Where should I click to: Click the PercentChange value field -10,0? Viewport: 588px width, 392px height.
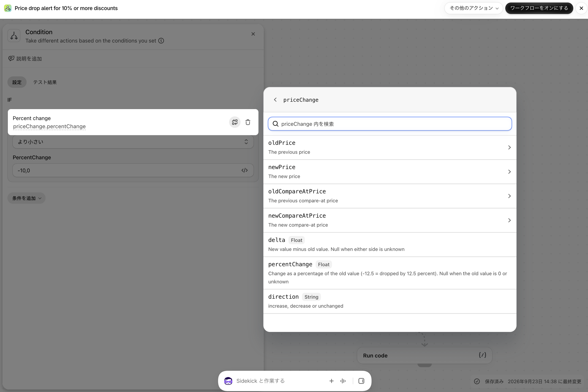pos(133,170)
